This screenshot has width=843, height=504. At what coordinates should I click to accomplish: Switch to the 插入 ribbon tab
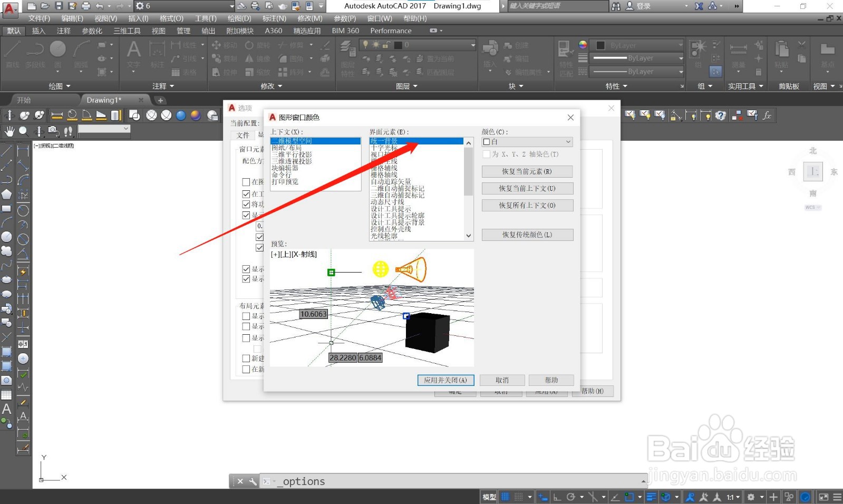click(38, 31)
